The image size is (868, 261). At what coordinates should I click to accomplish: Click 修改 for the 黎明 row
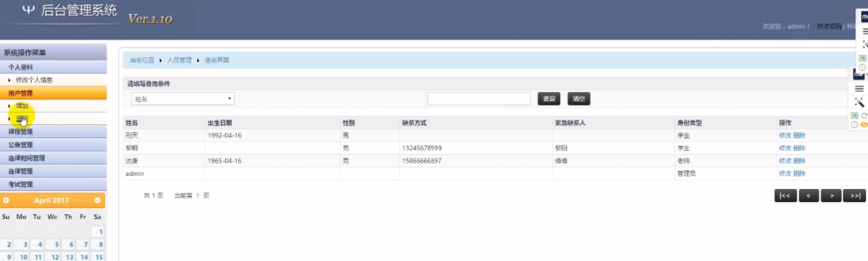click(784, 148)
